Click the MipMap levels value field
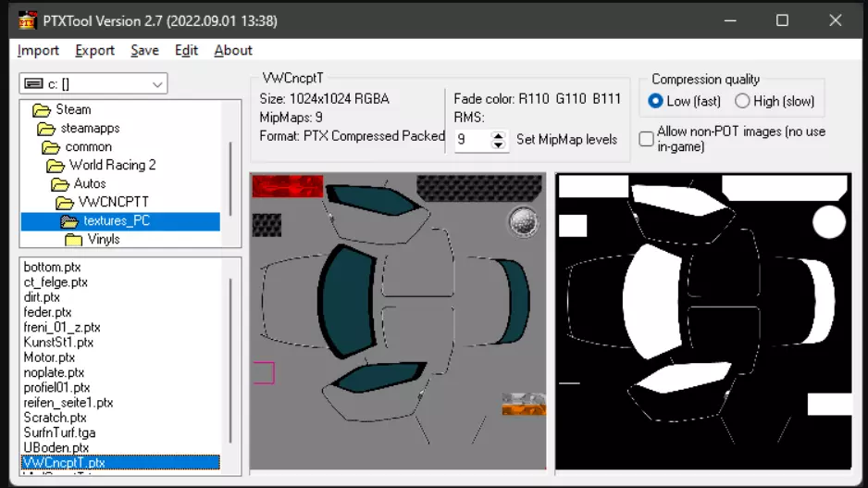 pos(473,140)
